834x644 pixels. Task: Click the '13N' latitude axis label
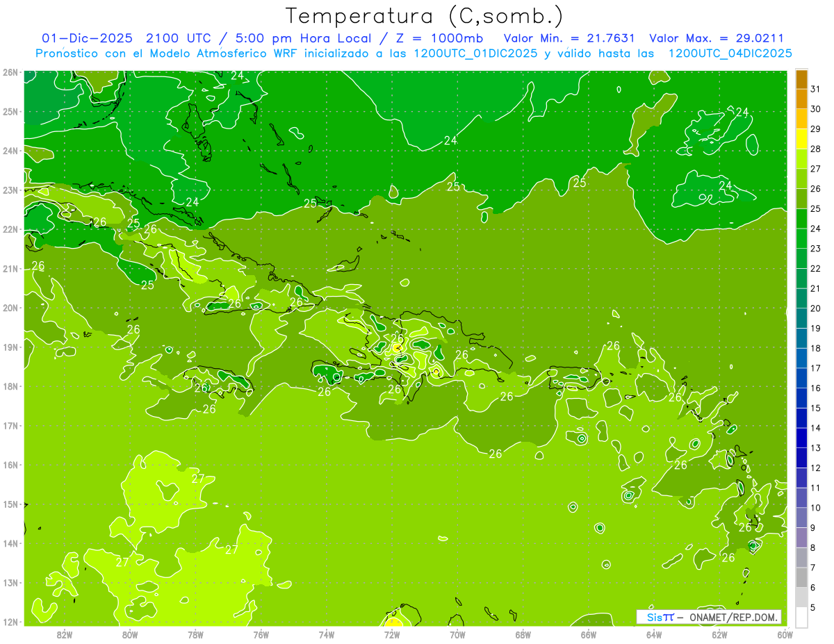pyautogui.click(x=10, y=582)
